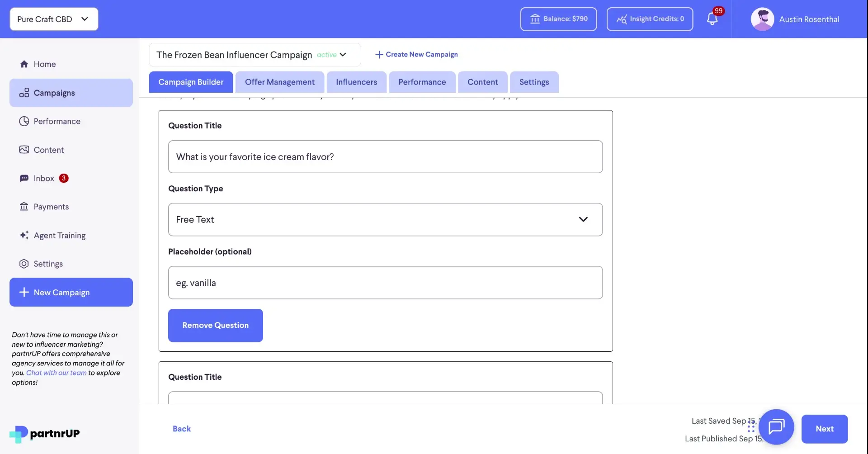Screen dimensions: 868x454
Task: Open the Performance sidebar section
Action: click(57, 121)
